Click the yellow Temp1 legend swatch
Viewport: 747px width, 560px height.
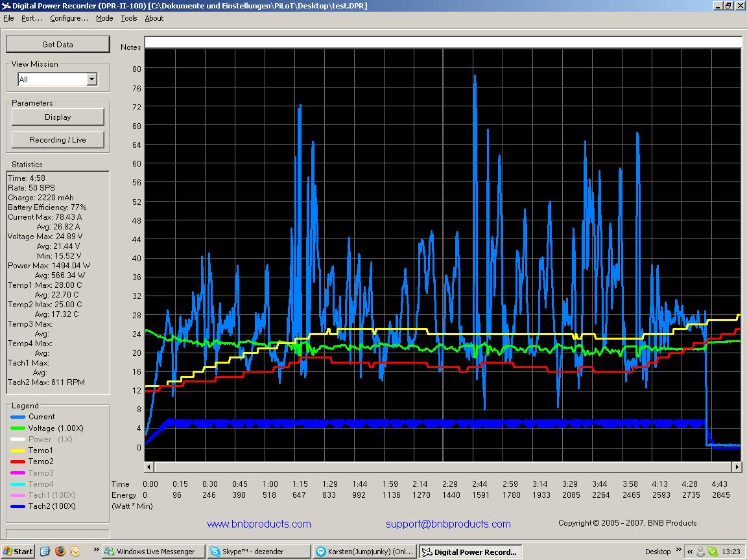click(18, 450)
